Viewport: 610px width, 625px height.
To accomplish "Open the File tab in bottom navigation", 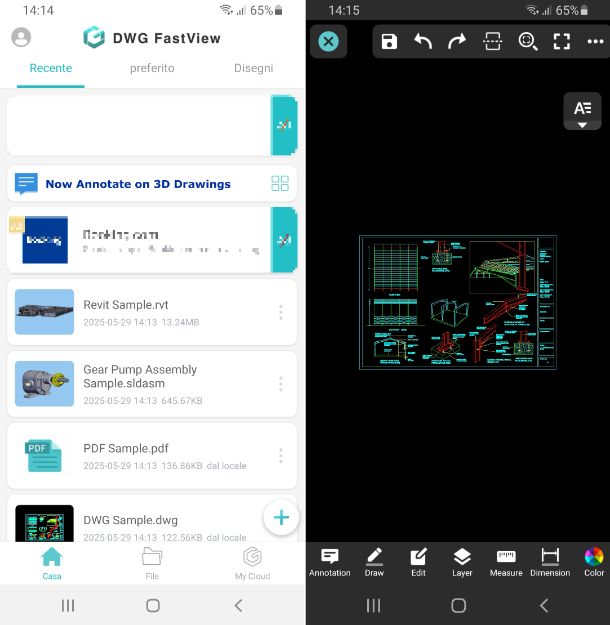I will (x=152, y=564).
